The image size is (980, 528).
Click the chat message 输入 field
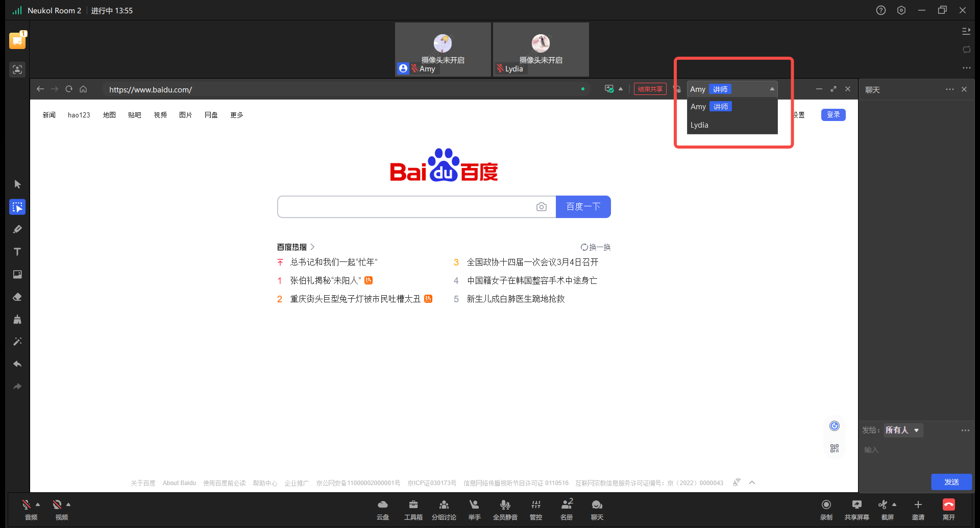pos(916,450)
